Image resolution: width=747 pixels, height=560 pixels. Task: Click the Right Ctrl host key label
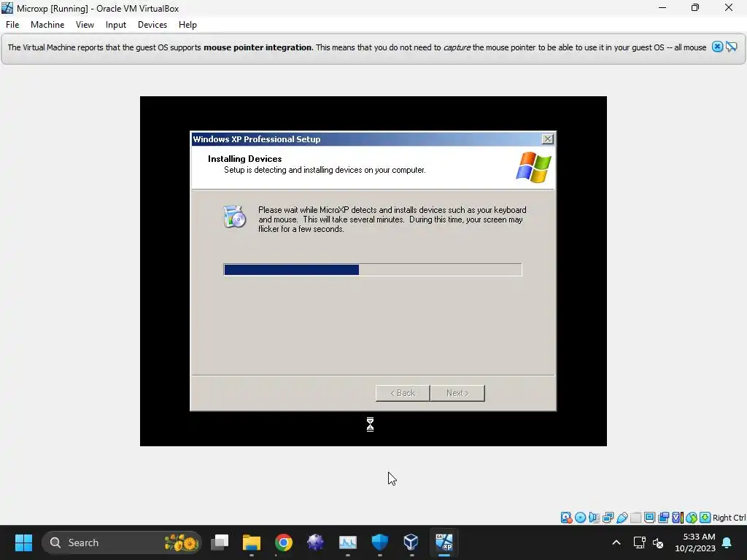pyautogui.click(x=729, y=518)
